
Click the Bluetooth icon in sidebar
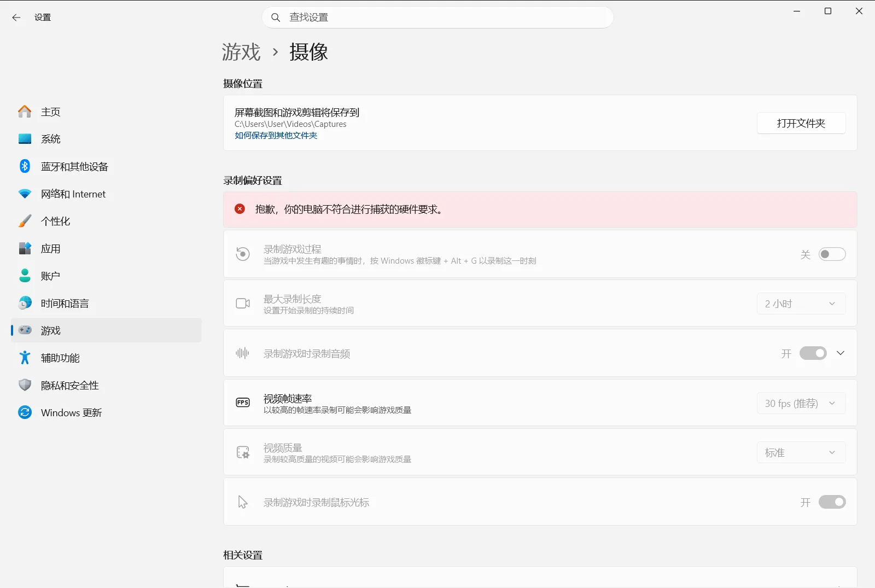25,166
